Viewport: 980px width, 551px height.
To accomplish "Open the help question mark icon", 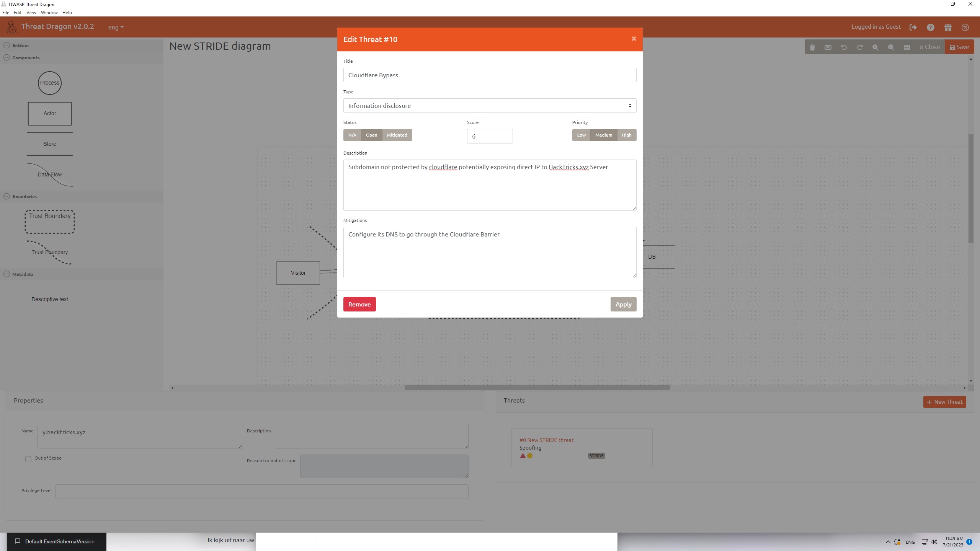I will 930,27.
